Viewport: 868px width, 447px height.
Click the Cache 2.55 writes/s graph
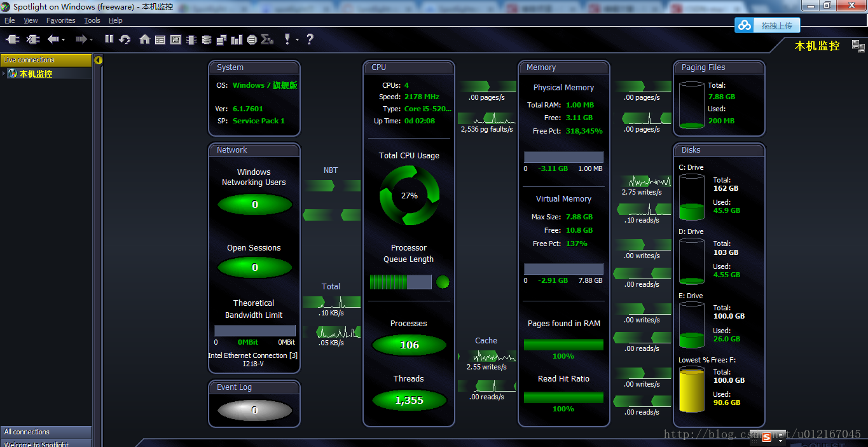(486, 356)
